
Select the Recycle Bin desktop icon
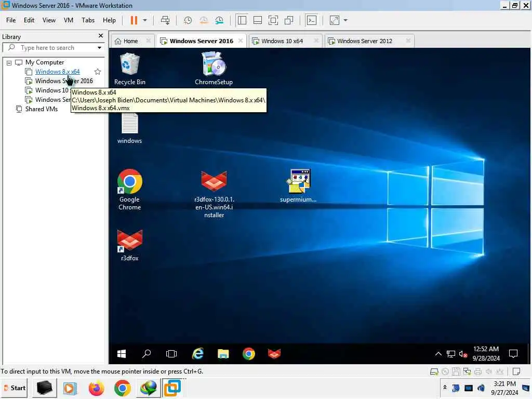[129, 69]
